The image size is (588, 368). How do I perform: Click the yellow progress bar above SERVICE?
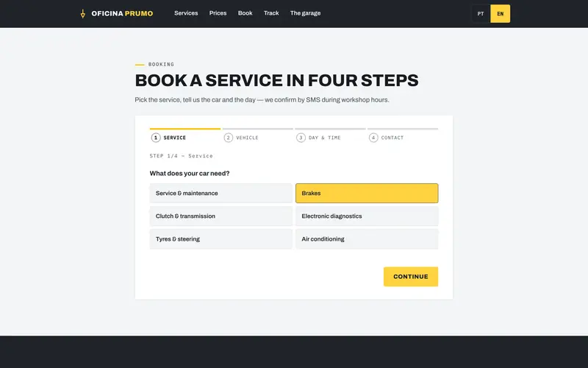[185, 129]
